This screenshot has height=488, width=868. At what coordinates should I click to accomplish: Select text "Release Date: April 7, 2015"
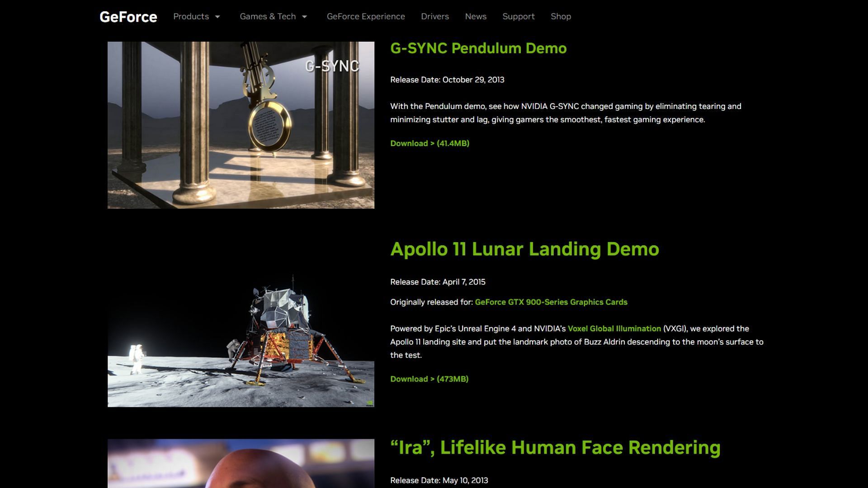(438, 282)
